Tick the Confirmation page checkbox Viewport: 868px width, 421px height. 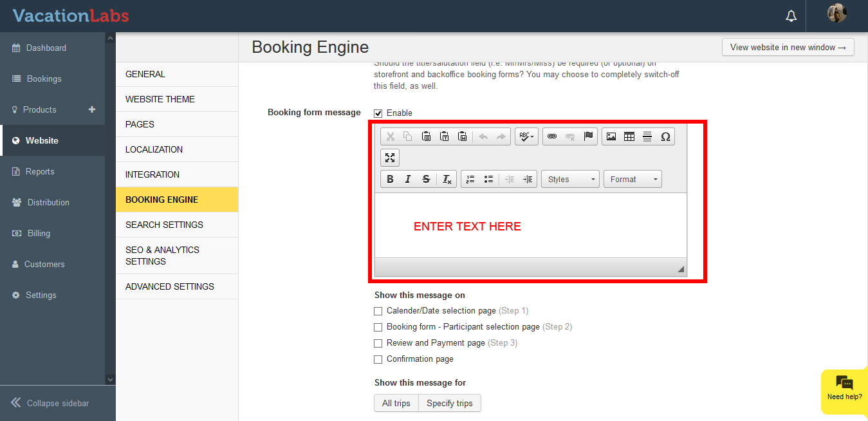tap(378, 359)
